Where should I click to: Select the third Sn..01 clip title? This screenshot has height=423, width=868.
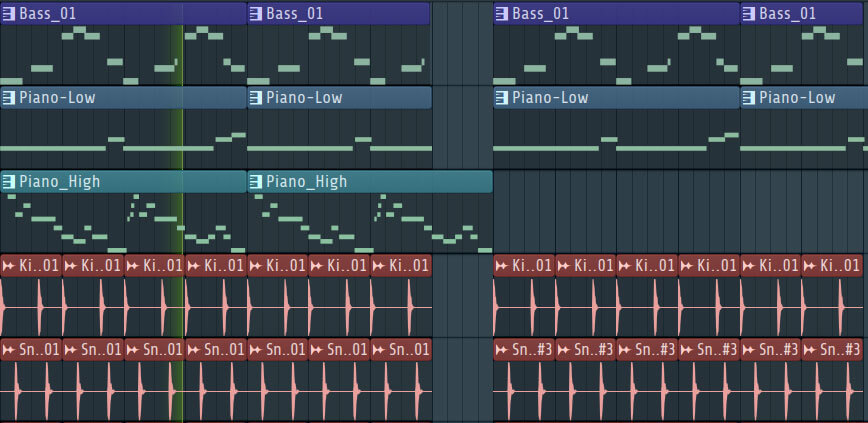pyautogui.click(x=163, y=350)
